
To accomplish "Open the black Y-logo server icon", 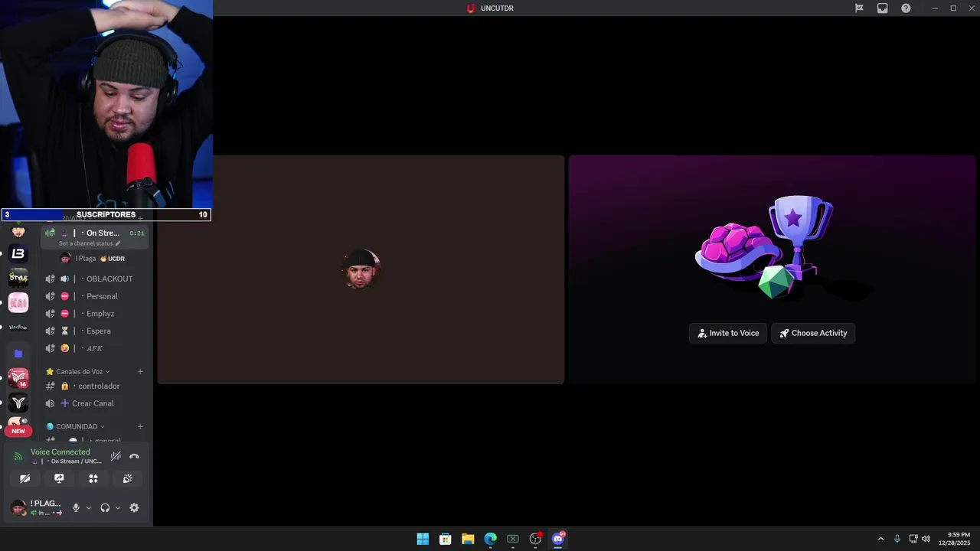I will (x=18, y=403).
